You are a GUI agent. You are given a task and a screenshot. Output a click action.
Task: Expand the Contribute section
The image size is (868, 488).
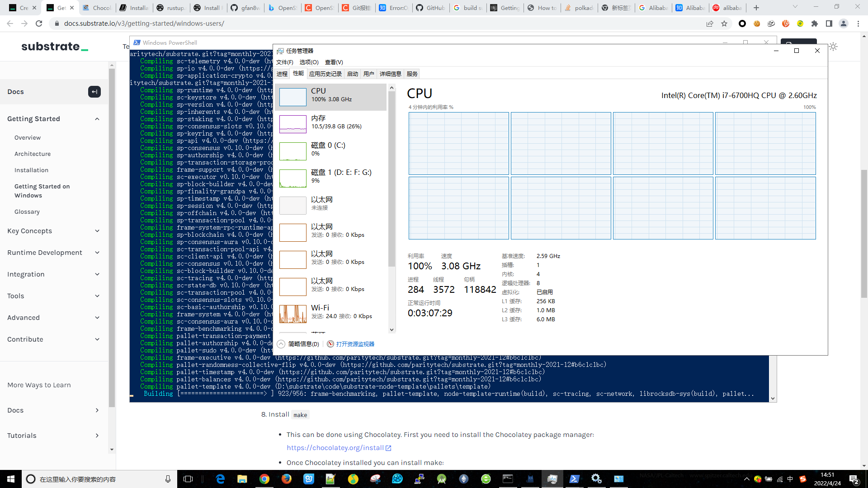[97, 339]
